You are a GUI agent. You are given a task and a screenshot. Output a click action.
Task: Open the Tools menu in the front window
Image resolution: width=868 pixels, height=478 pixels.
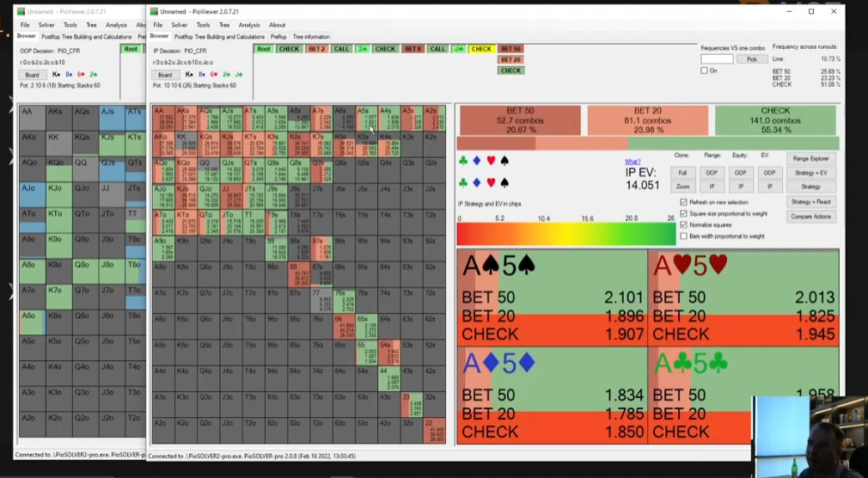tap(203, 25)
